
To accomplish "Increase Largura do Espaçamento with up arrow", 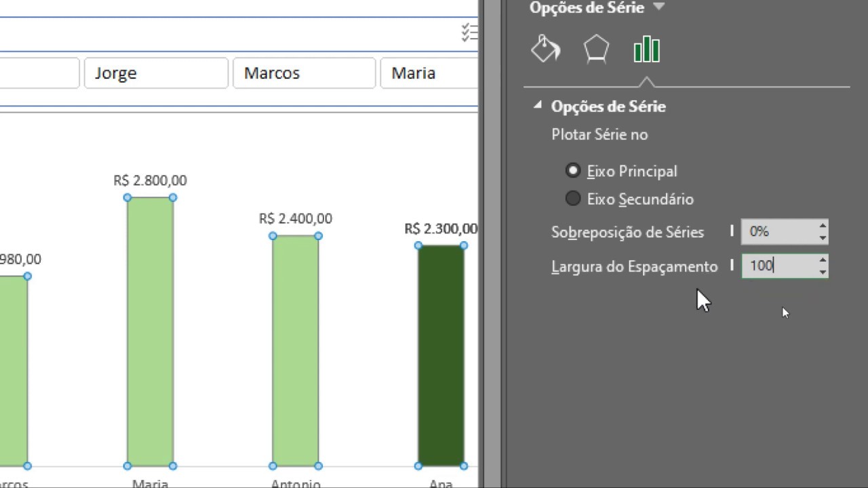I will [823, 260].
